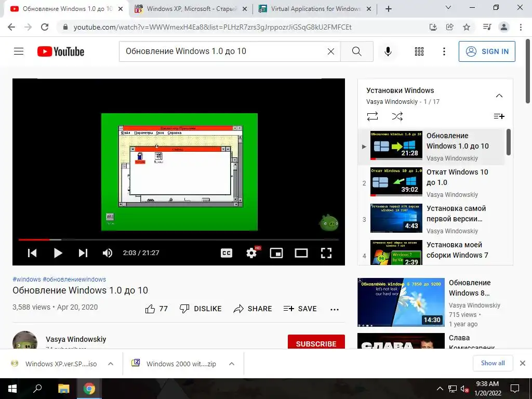
Task: Open the player settings gear
Action: pos(251,253)
